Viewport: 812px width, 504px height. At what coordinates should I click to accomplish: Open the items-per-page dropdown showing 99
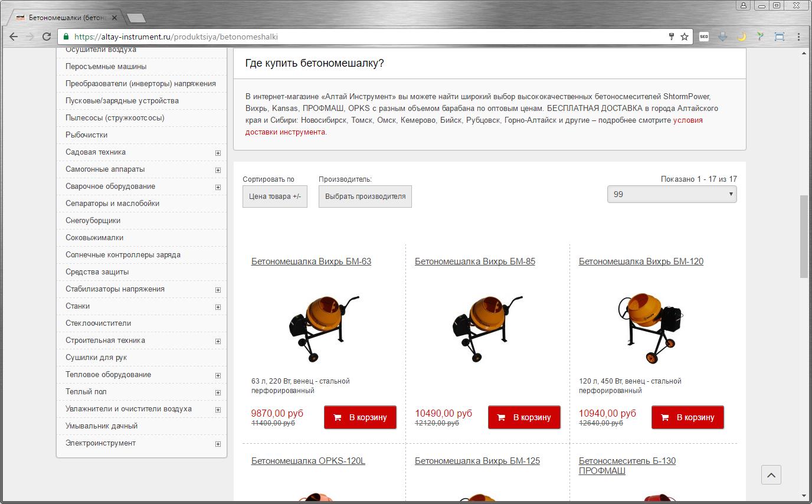(672, 194)
